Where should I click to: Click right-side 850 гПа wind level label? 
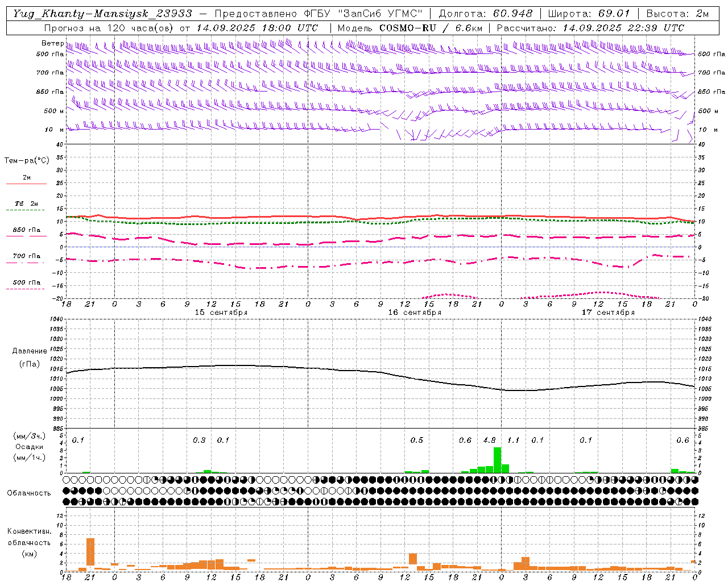712,92
